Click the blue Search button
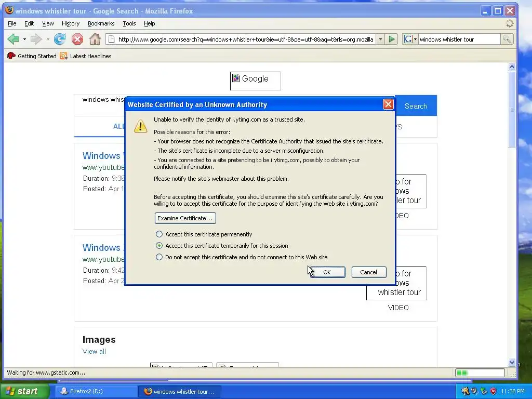Image resolution: width=532 pixels, height=399 pixels. click(x=416, y=106)
